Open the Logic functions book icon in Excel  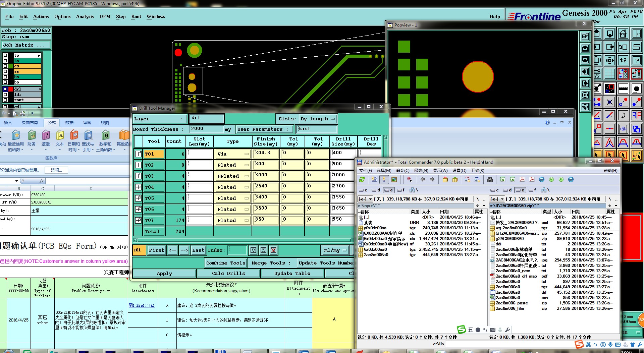(46, 139)
